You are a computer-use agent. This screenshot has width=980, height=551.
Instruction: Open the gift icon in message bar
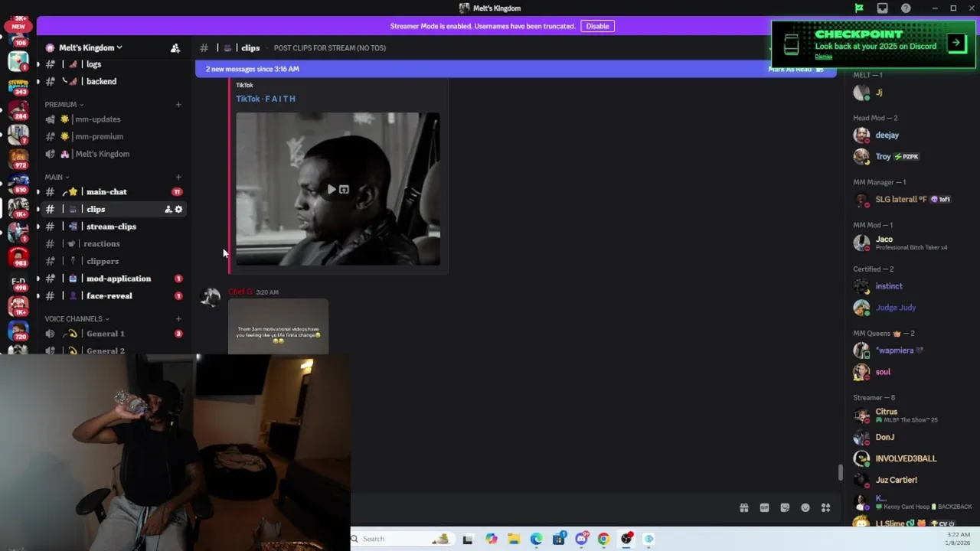743,507
